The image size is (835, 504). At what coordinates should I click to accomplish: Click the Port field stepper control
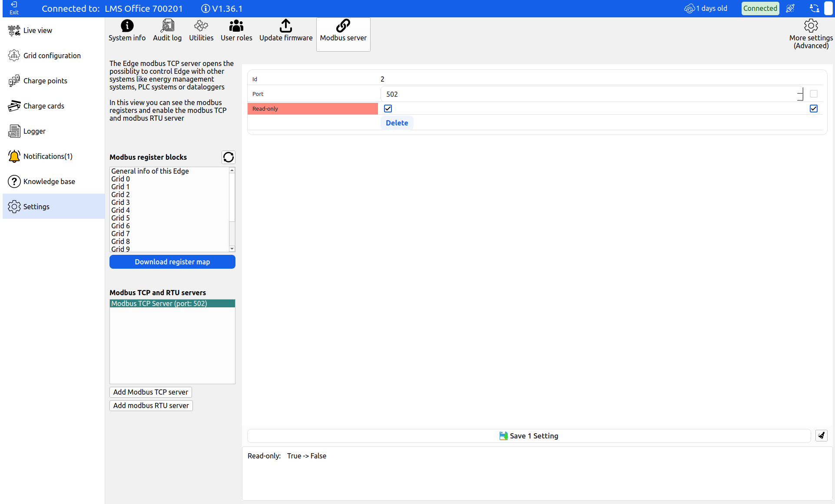coord(800,94)
